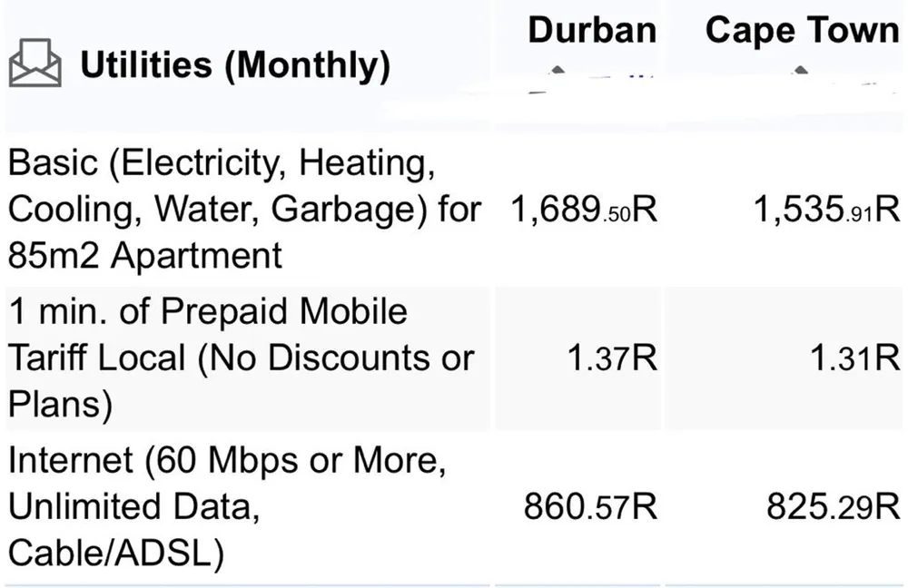Select the Cape Town column header
This screenshot has width=908, height=588.
click(802, 31)
